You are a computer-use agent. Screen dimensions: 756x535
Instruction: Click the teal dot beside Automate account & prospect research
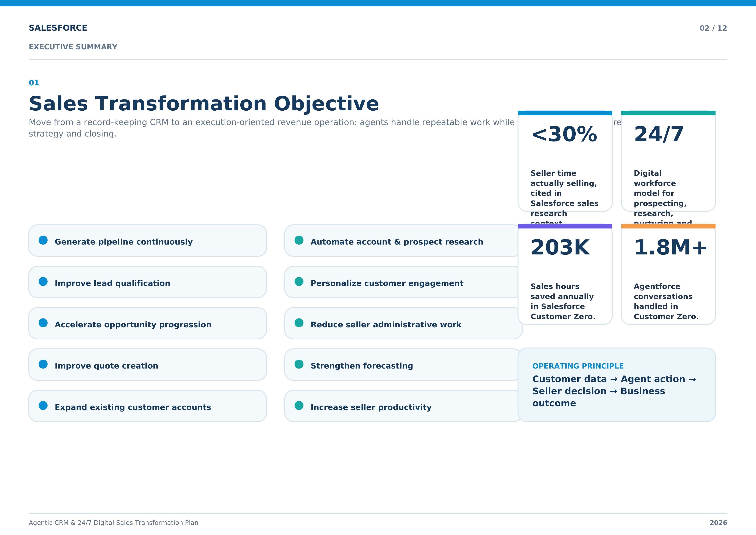tap(299, 240)
